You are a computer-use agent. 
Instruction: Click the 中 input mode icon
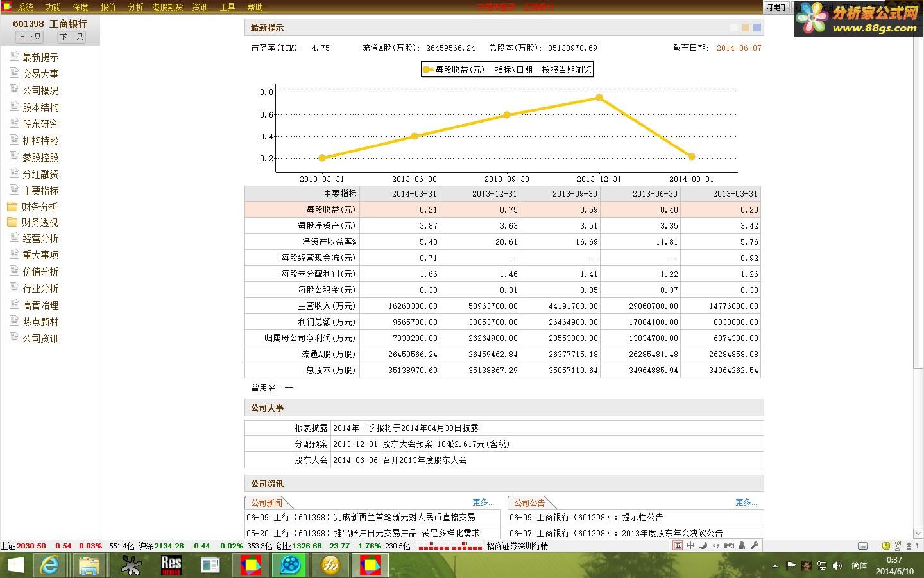pos(690,546)
